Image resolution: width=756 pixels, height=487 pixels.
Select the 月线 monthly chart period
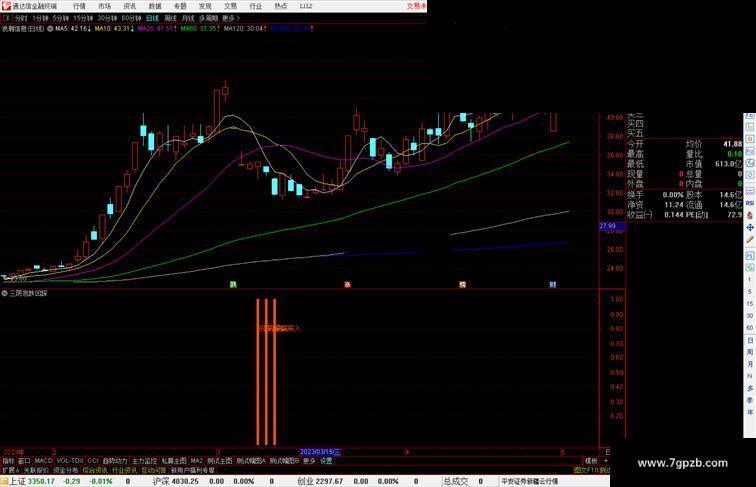(x=188, y=18)
